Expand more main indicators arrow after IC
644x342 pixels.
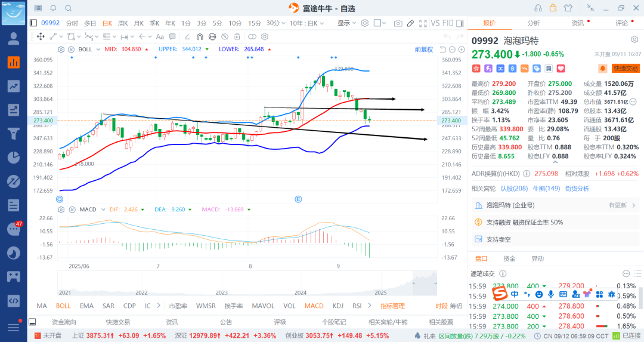click(x=159, y=306)
